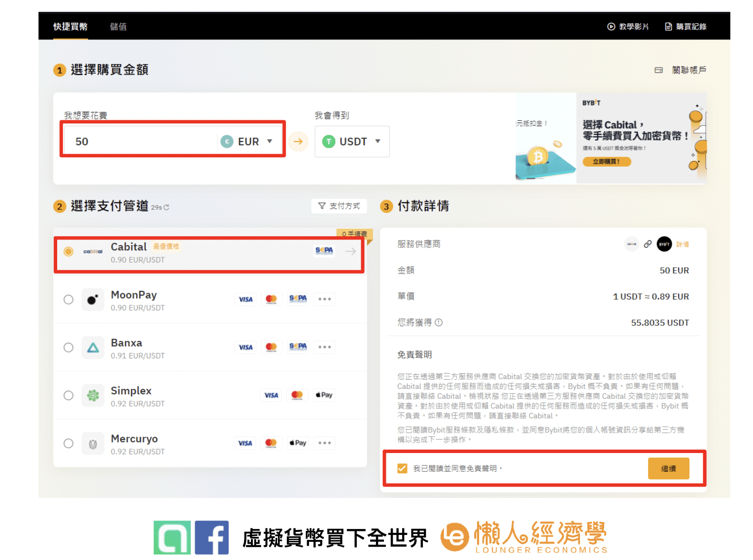Click the Simplex green logo icon

[93, 395]
